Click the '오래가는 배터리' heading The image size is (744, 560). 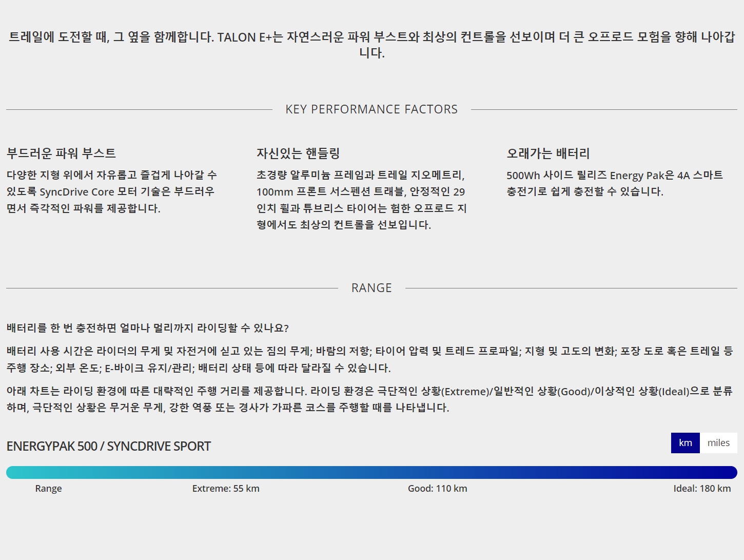[548, 153]
